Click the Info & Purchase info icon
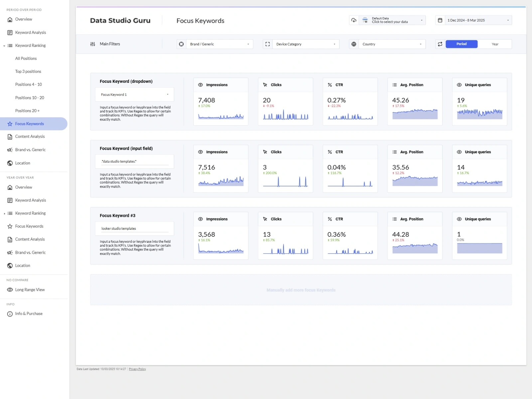Image resolution: width=532 pixels, height=399 pixels. click(x=10, y=314)
